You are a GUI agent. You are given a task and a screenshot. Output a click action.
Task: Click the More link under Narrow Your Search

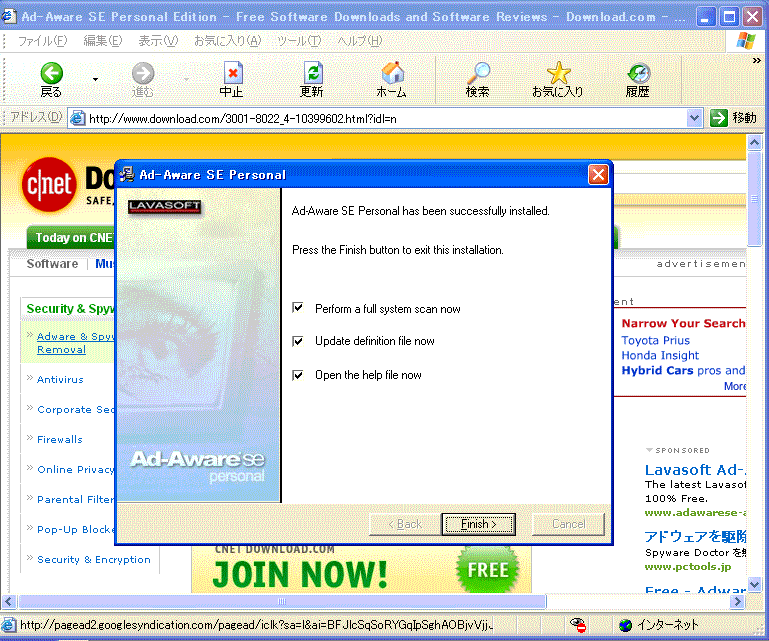point(735,386)
